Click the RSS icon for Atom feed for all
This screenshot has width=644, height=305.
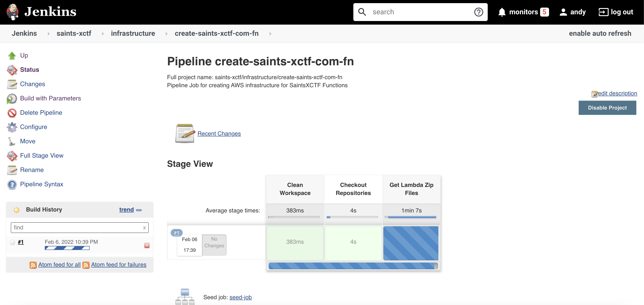coord(33,265)
